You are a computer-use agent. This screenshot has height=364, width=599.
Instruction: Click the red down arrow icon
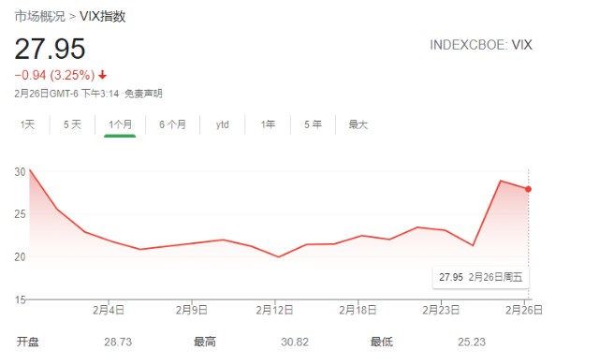coord(102,75)
